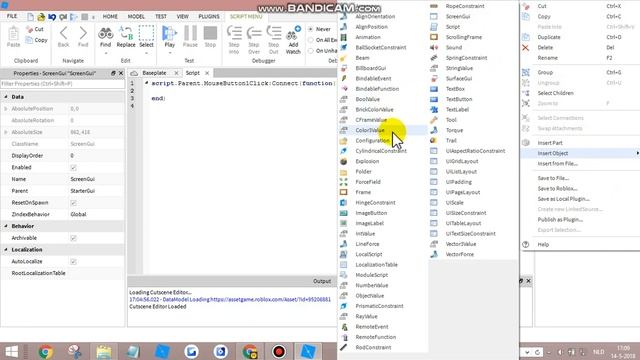640x360 pixels.
Task: Expand Insert Object submenu arrow
Action: [x=637, y=153]
